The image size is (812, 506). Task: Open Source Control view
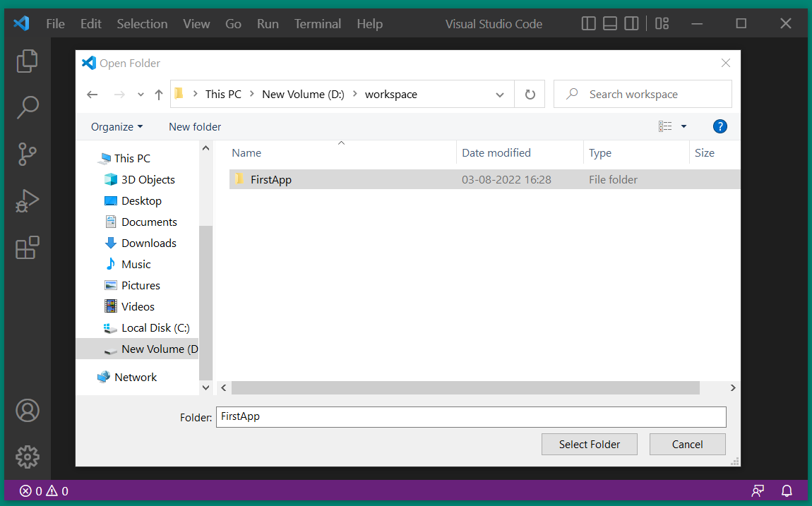tap(27, 154)
